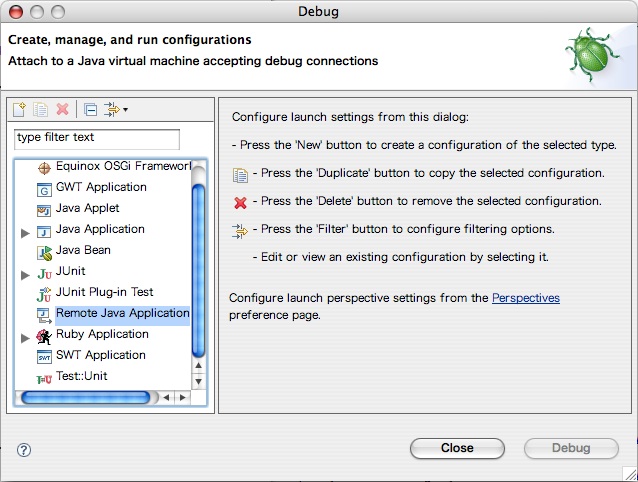The image size is (638, 482).
Task: Open the Perspectives preference page link
Action: pyautogui.click(x=525, y=298)
